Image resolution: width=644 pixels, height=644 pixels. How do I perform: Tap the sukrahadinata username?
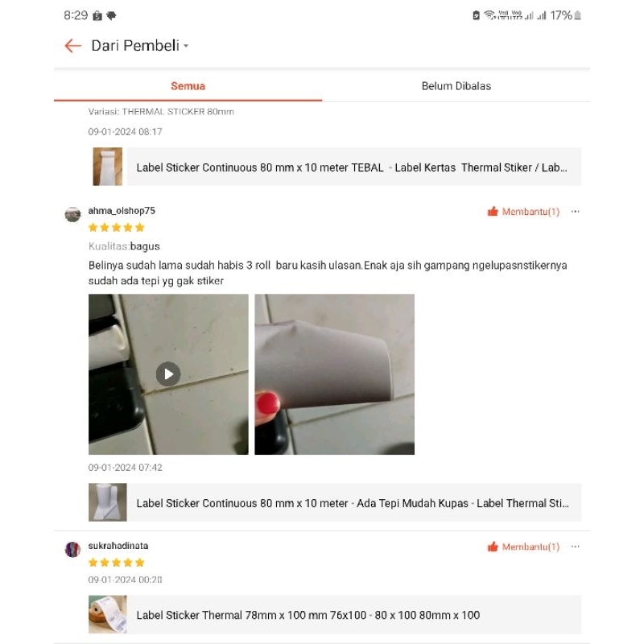click(118, 546)
